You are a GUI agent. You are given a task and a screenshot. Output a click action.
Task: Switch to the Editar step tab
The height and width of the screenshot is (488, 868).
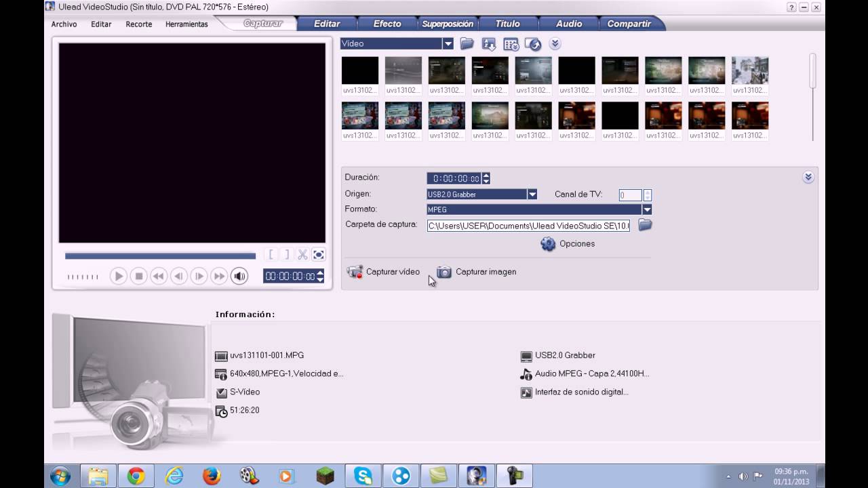pos(327,24)
